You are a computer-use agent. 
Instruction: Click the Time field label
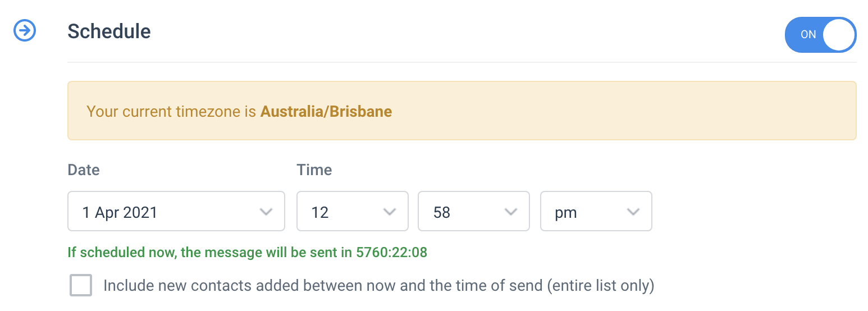[314, 170]
